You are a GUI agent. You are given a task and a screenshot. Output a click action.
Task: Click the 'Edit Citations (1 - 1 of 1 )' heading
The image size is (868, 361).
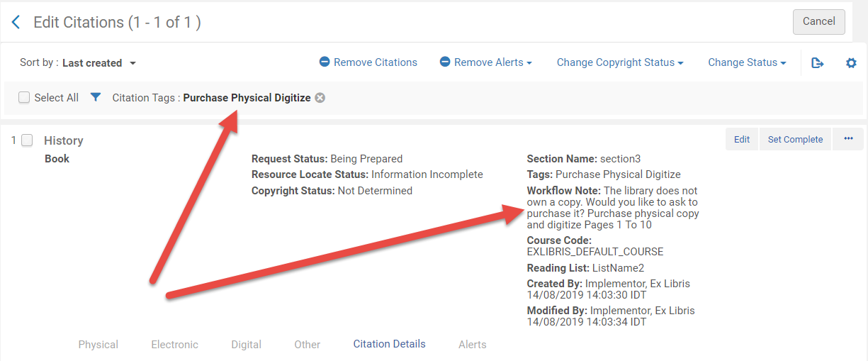click(118, 23)
